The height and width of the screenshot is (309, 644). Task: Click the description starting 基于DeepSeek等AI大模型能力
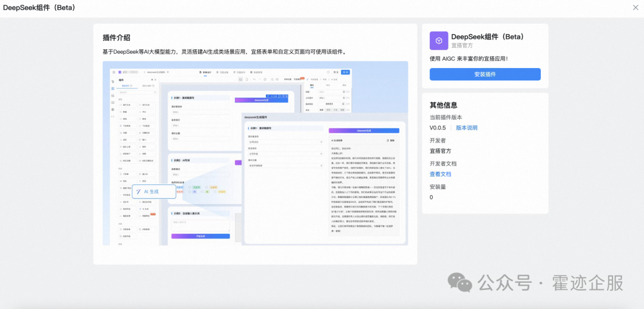[226, 52]
